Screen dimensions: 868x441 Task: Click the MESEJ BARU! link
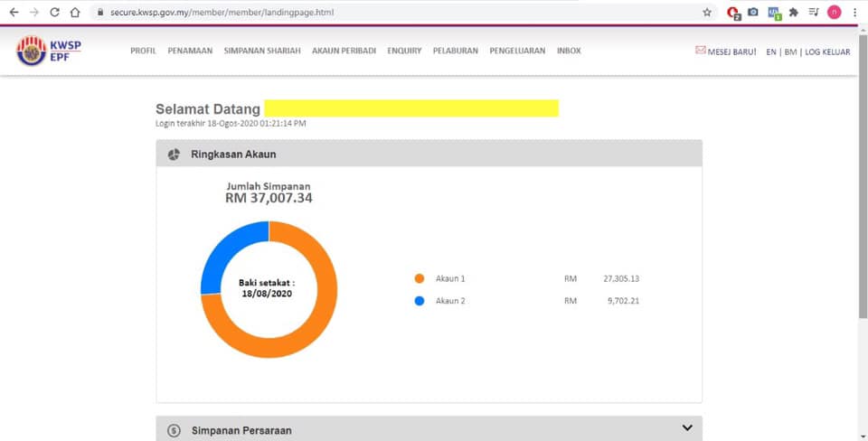731,52
